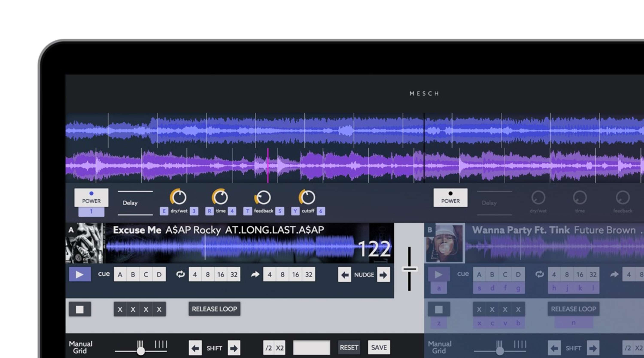Click RELEASE LOOP on deck A
Image resolution: width=644 pixels, height=358 pixels.
click(214, 309)
